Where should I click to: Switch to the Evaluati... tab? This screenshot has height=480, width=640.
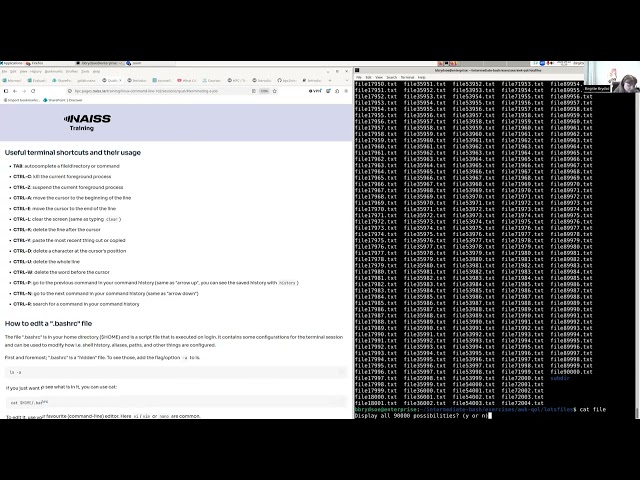[x=36, y=80]
